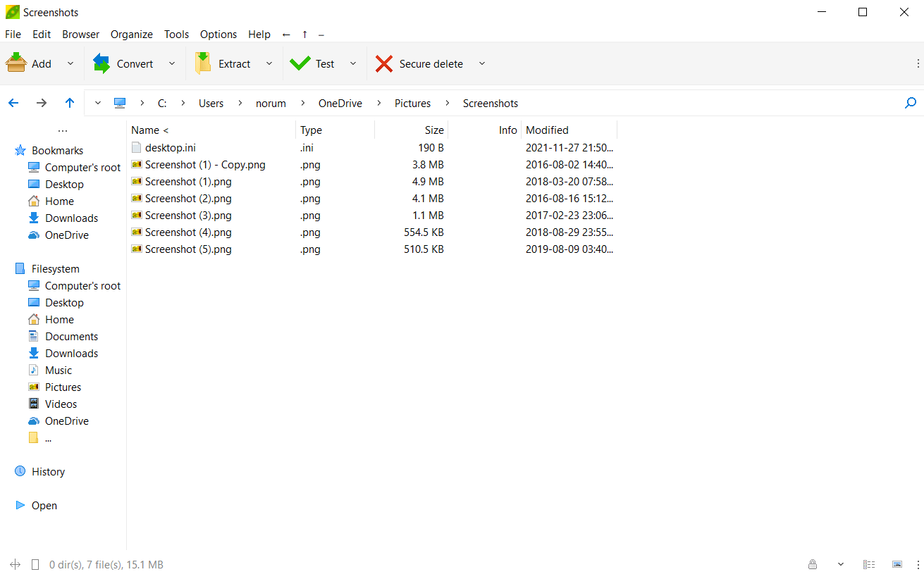Open the Options menu
This screenshot has height=579, width=924.
218,34
